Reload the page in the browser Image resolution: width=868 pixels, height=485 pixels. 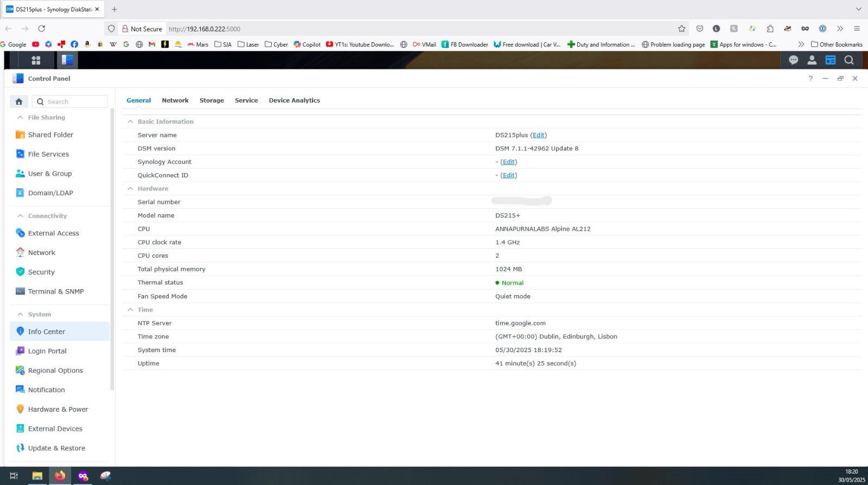tap(42, 29)
